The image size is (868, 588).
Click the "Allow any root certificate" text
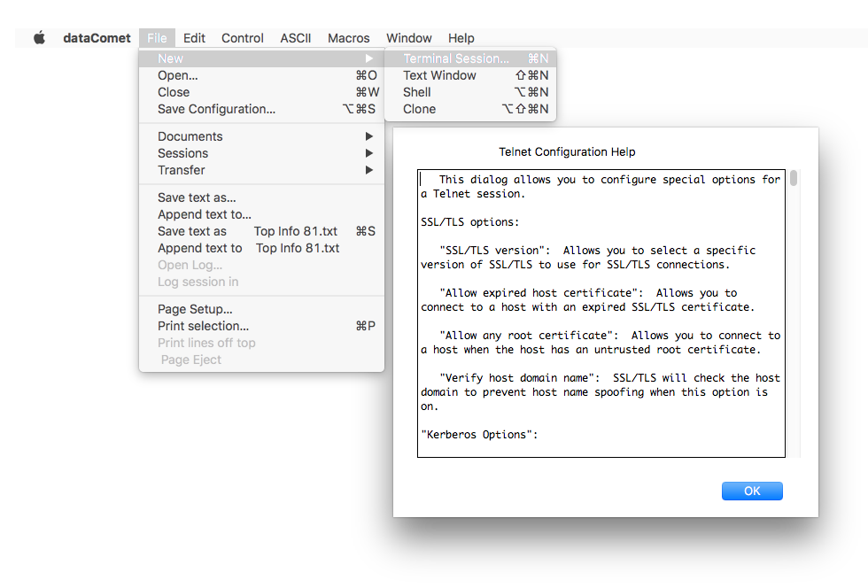[x=530, y=336]
